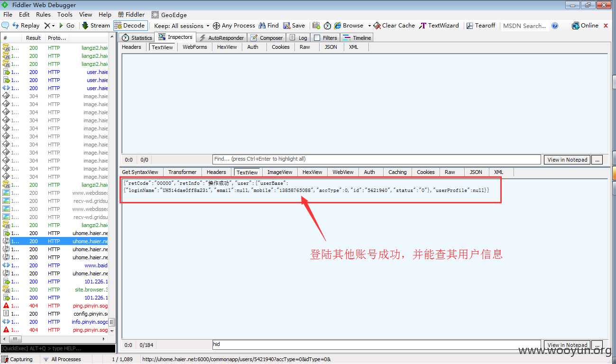Open the Browse dropdown arrow

click(369, 26)
